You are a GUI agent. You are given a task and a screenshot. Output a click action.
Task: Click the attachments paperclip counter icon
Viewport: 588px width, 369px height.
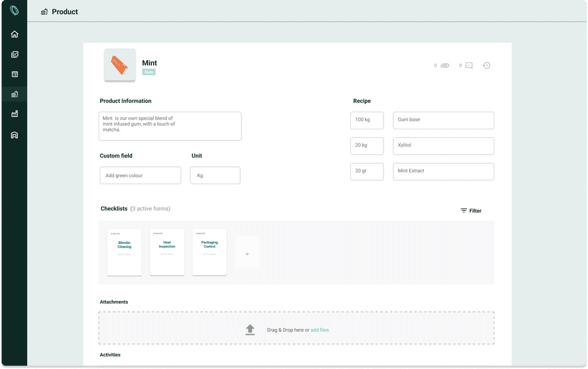[x=445, y=66]
